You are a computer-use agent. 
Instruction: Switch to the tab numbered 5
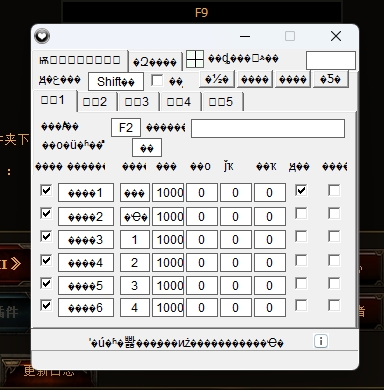221,102
